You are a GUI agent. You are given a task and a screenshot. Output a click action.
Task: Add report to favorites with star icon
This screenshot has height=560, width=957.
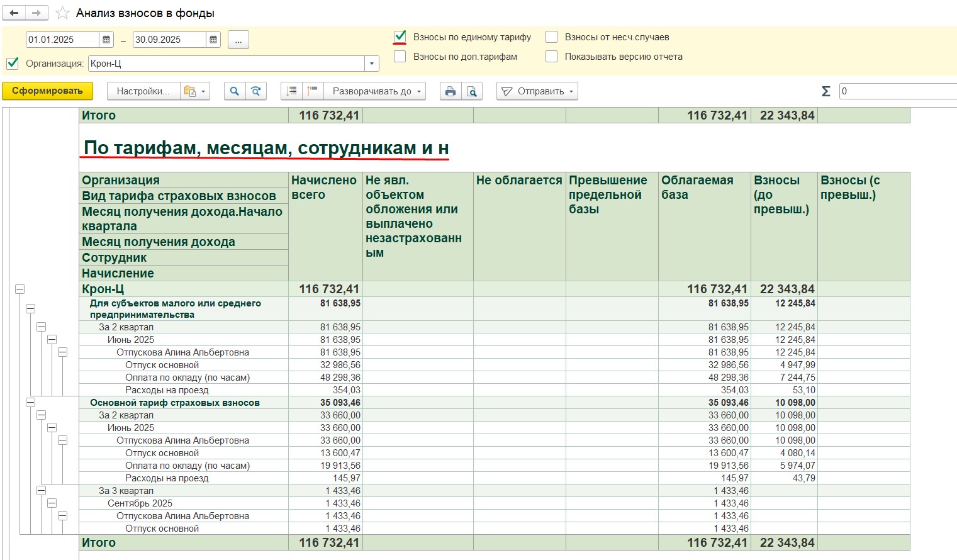[x=62, y=13]
